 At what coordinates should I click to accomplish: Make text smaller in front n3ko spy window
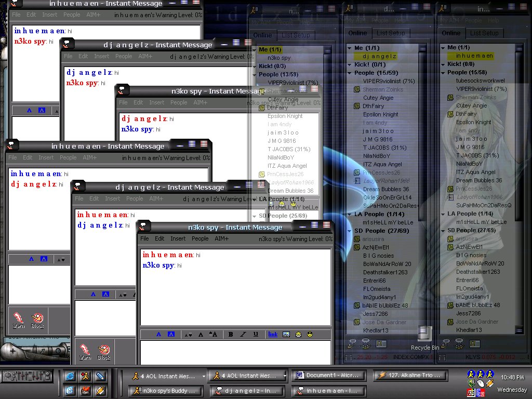click(x=188, y=335)
